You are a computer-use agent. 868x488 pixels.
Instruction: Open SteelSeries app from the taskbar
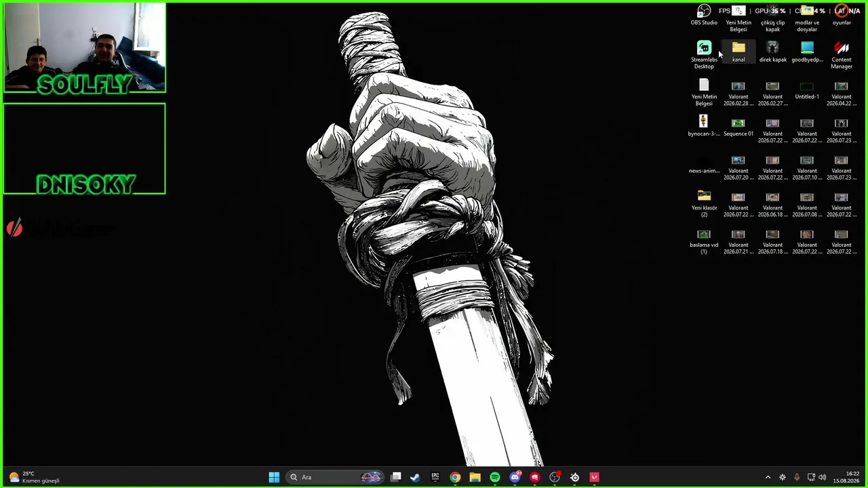(574, 477)
